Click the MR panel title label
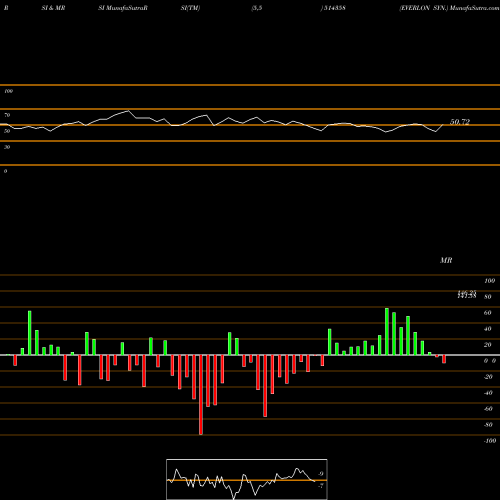 pyautogui.click(x=446, y=260)
